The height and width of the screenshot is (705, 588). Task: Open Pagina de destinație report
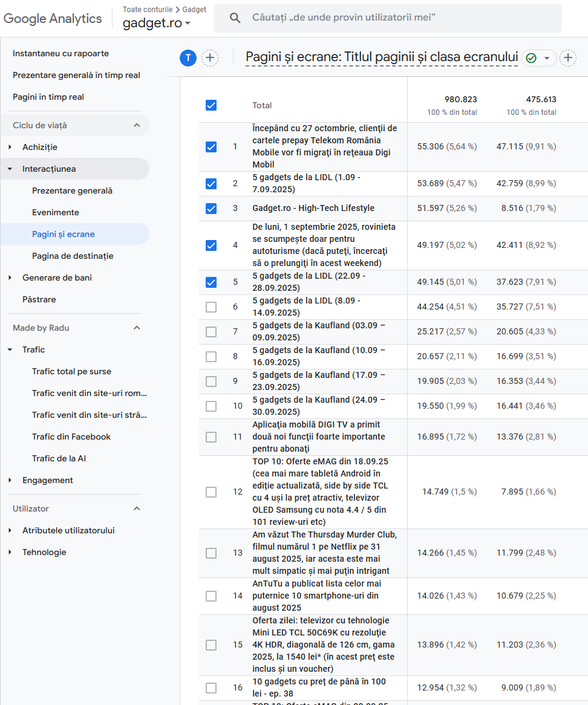click(x=73, y=256)
